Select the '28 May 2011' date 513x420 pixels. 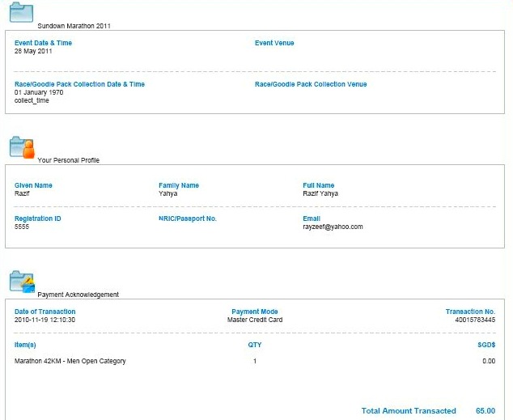[x=33, y=51]
